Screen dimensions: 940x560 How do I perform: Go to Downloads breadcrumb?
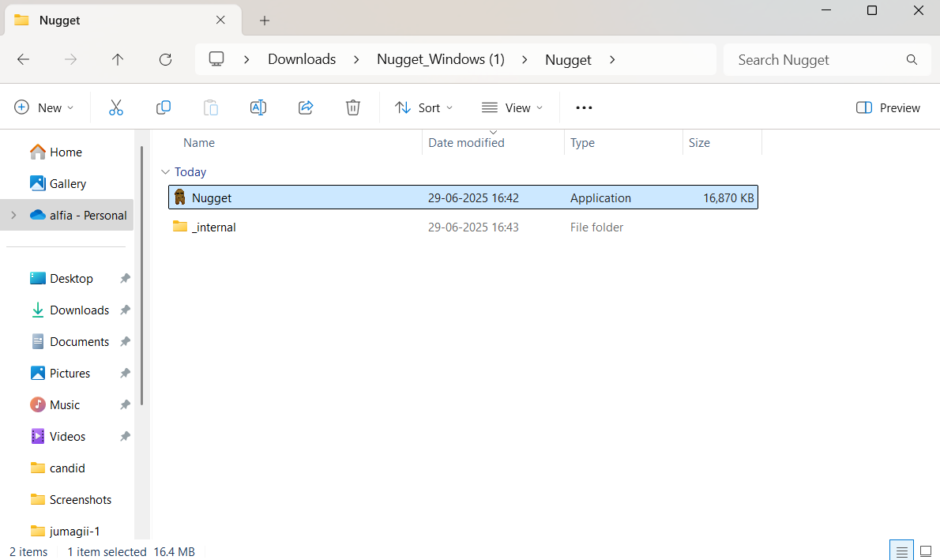coord(302,59)
